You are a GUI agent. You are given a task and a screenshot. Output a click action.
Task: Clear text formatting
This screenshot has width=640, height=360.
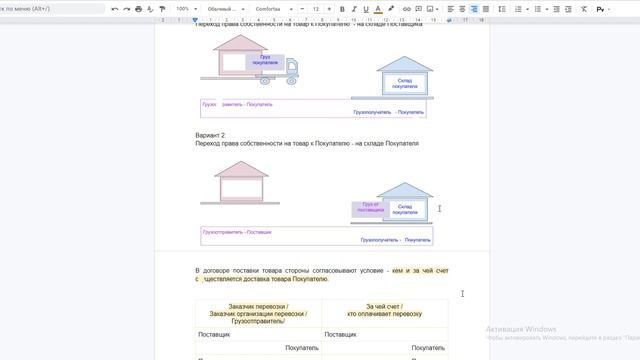(584, 9)
